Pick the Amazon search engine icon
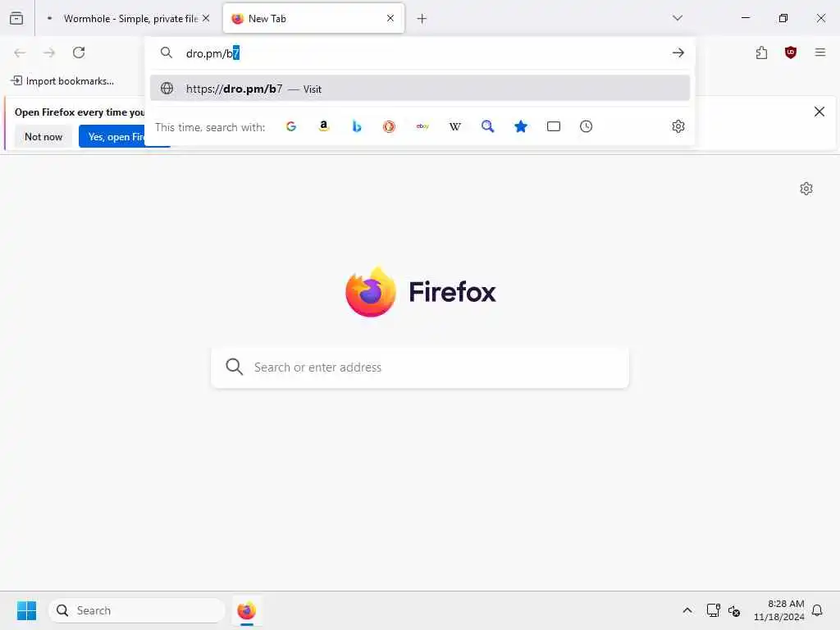Viewport: 840px width, 630px height. point(323,126)
